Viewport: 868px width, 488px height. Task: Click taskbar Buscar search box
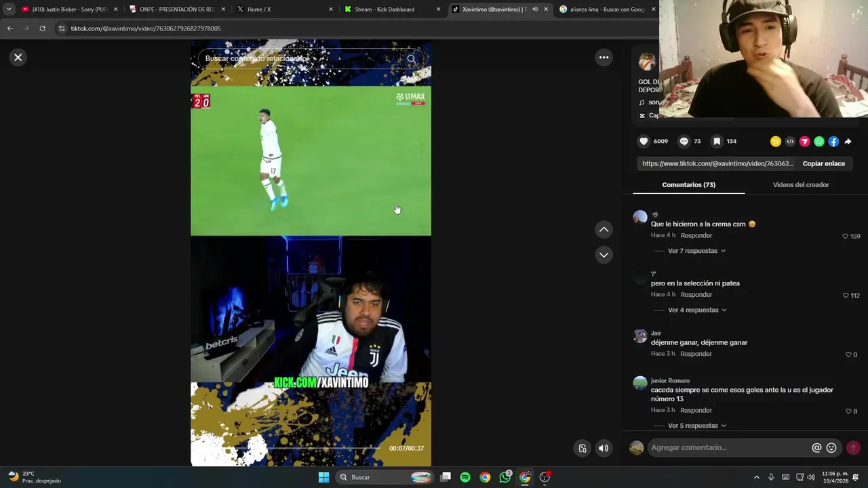point(384,477)
